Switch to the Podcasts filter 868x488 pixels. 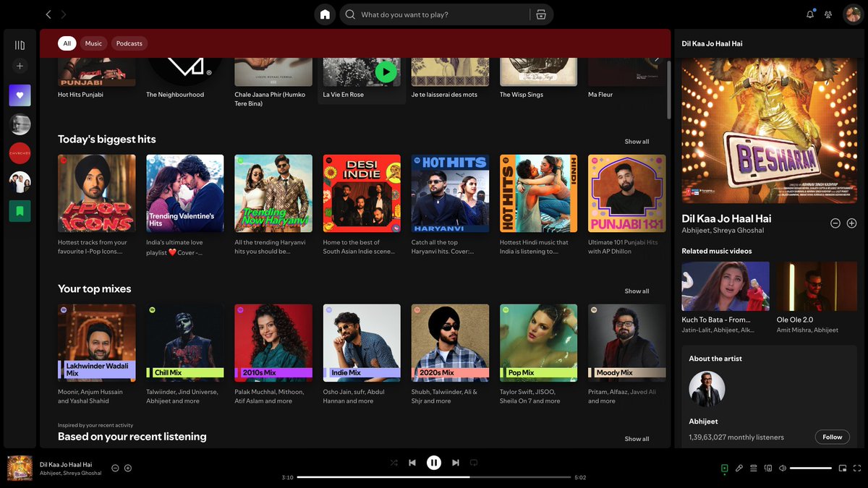click(129, 43)
